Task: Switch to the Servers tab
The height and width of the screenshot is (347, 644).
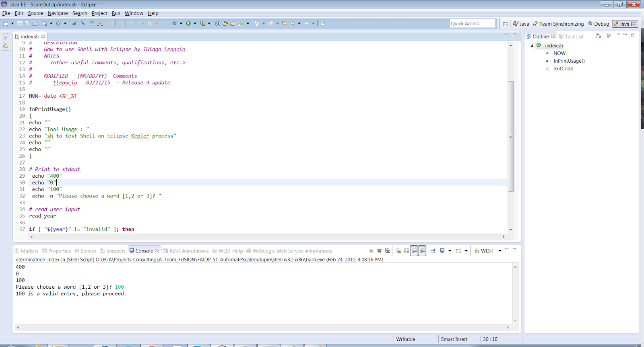Action: 85,250
